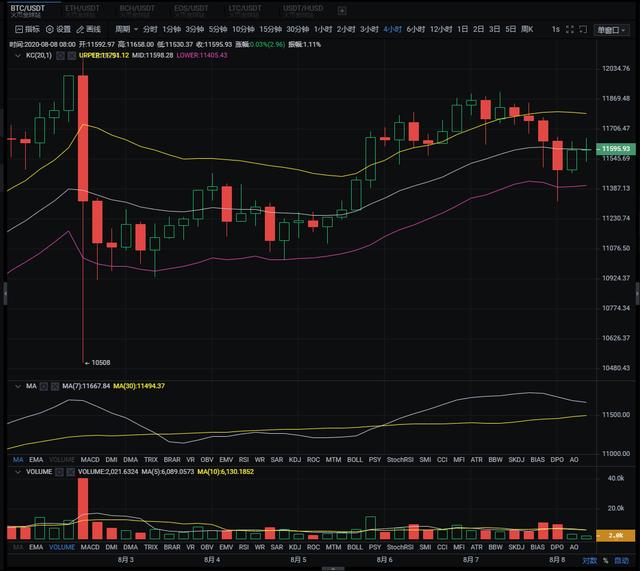Click the add-pair plus icon after LTC/HUSD
The image size is (640, 571).
point(342,10)
